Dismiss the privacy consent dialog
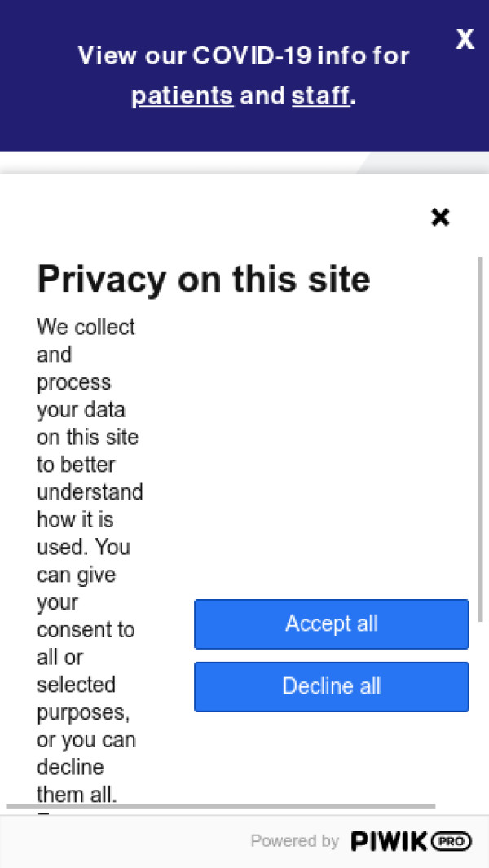Screen dimensions: 489x868 click(440, 217)
